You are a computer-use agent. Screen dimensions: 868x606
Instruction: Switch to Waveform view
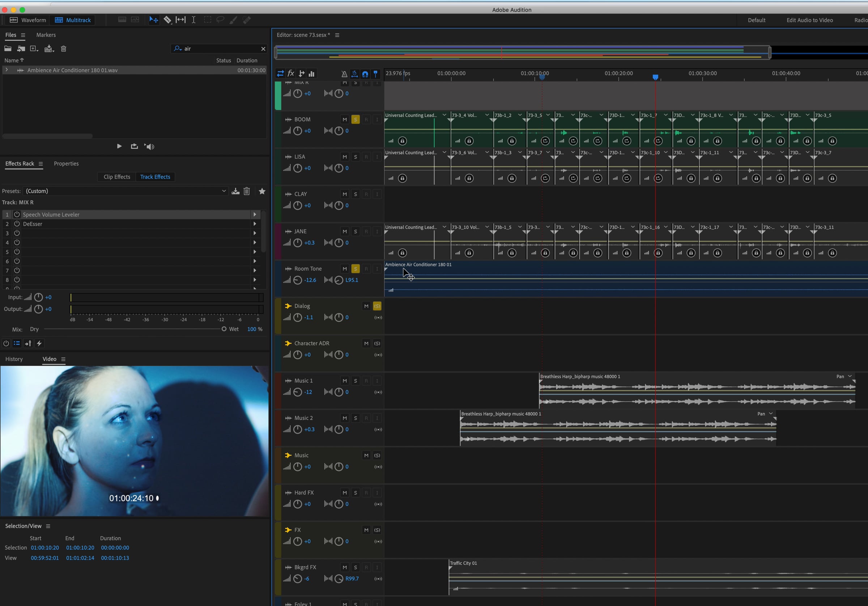pos(28,20)
